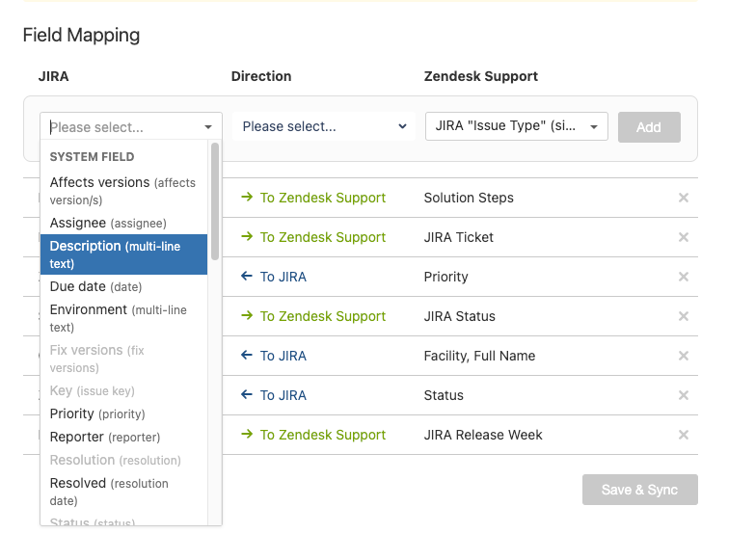
Task: Choose Reporter from the field list
Action: [x=123, y=437]
